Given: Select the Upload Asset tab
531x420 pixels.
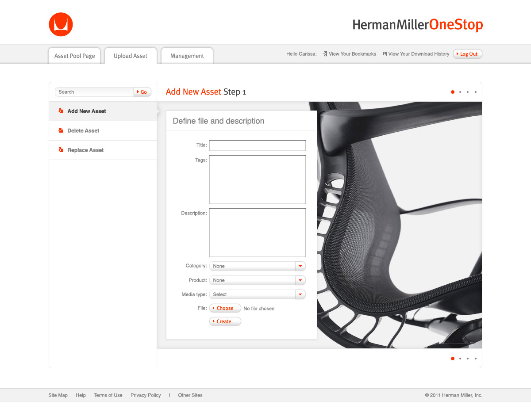Looking at the screenshot, I should tap(131, 56).
